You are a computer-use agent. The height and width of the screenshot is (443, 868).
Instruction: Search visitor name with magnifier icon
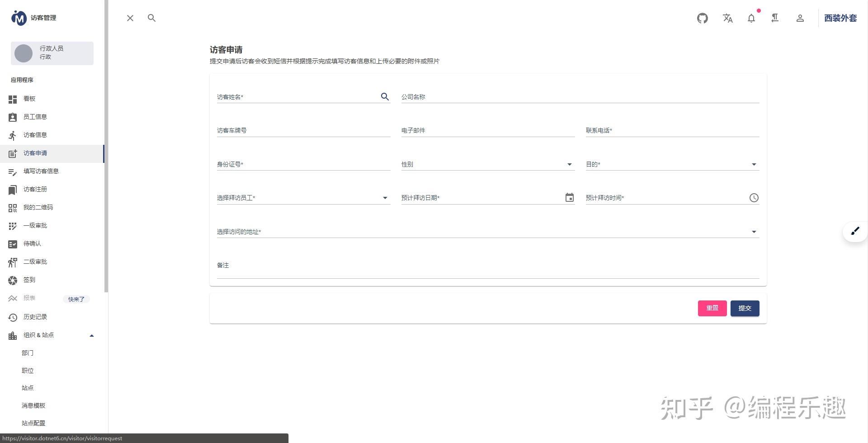pyautogui.click(x=385, y=96)
